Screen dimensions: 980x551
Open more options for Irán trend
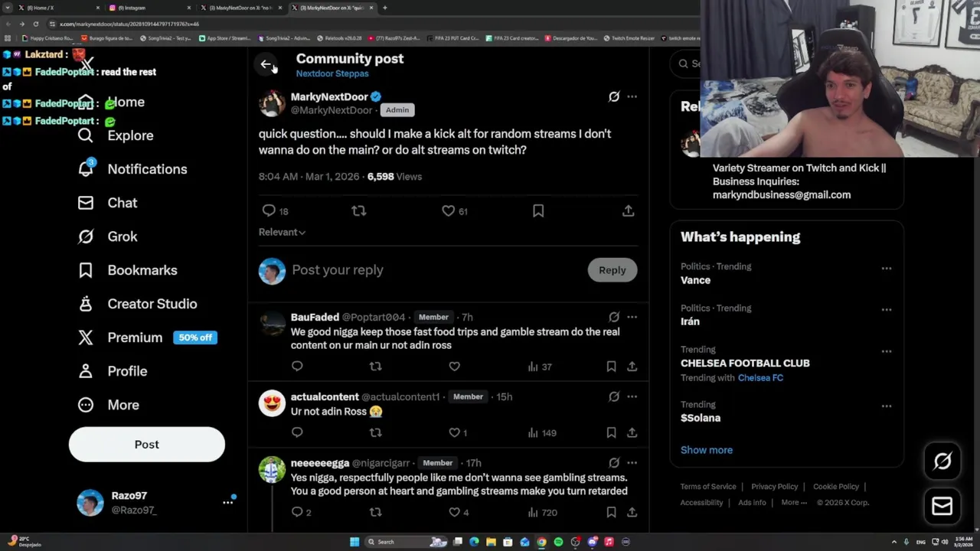pyautogui.click(x=887, y=310)
